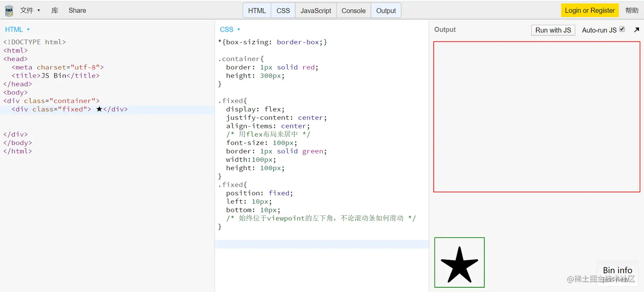The width and height of the screenshot is (644, 292).
Task: Click the viewpoint的左下角 comment line
Action: (x=321, y=218)
